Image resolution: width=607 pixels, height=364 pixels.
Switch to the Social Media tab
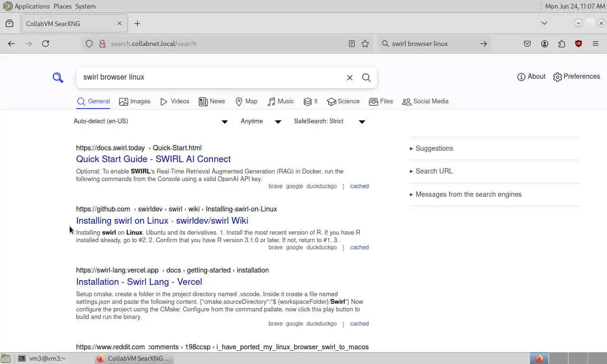click(x=425, y=101)
